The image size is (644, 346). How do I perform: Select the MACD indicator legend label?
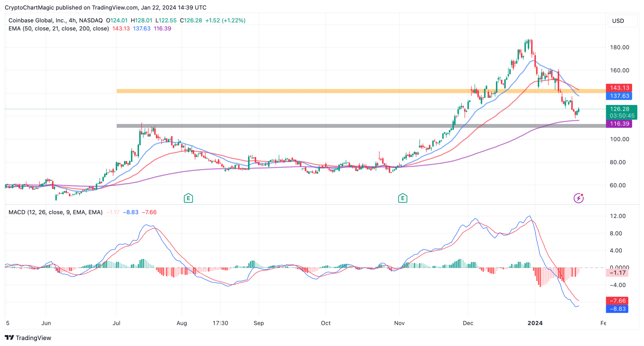click(56, 212)
